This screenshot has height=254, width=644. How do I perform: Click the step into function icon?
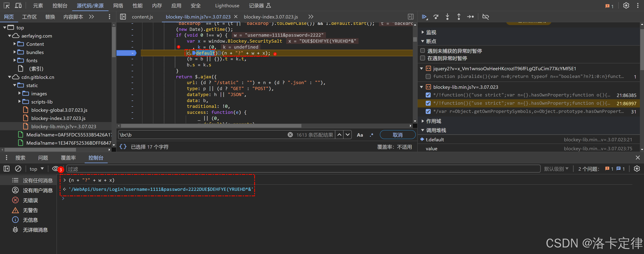click(x=447, y=17)
